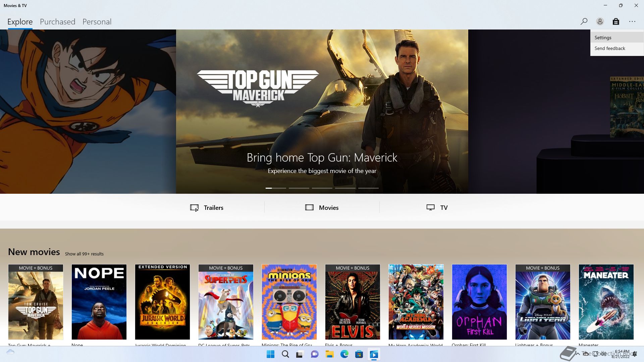644x362 pixels.
Task: Switch to the Purchased tab
Action: [57, 22]
